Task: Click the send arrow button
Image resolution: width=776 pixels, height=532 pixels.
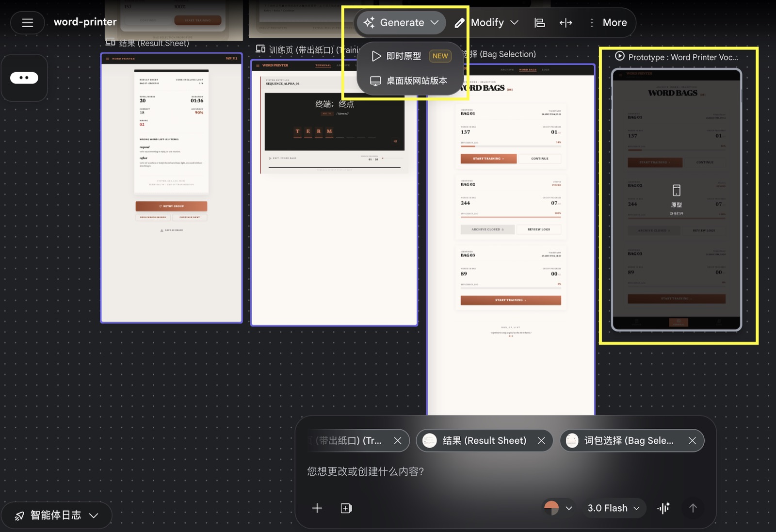Action: pos(693,508)
